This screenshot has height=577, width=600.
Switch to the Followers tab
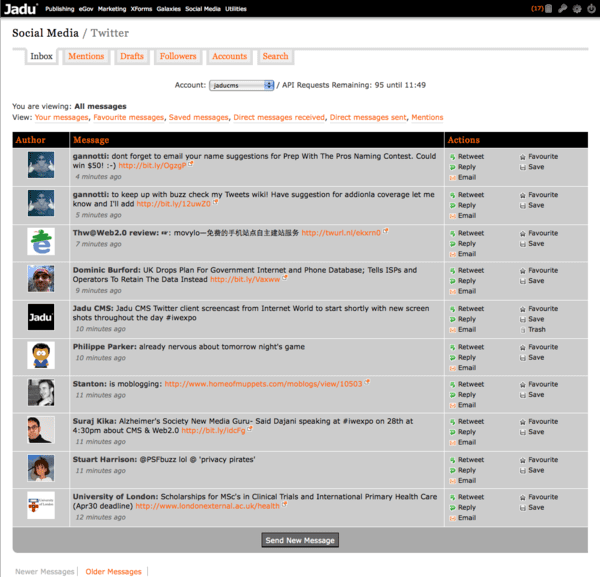[178, 56]
